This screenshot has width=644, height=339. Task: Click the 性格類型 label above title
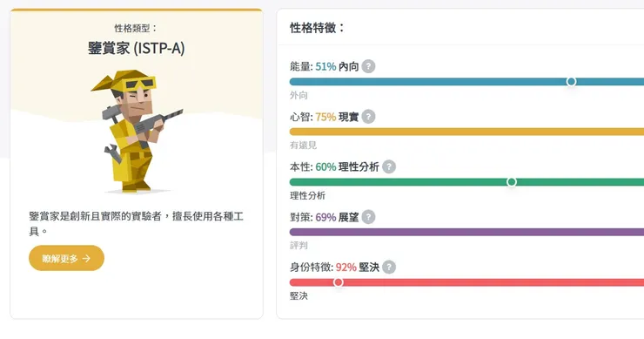coord(136,28)
